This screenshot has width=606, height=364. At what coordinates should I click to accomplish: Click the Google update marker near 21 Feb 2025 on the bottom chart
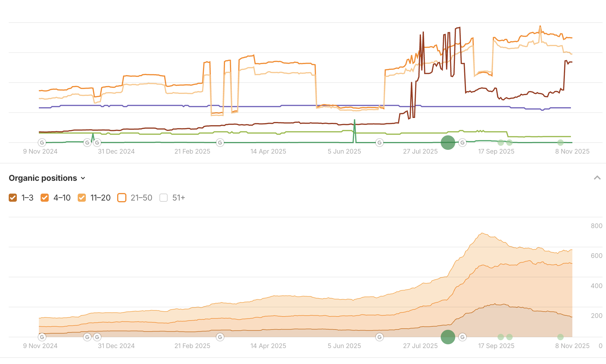point(220,337)
